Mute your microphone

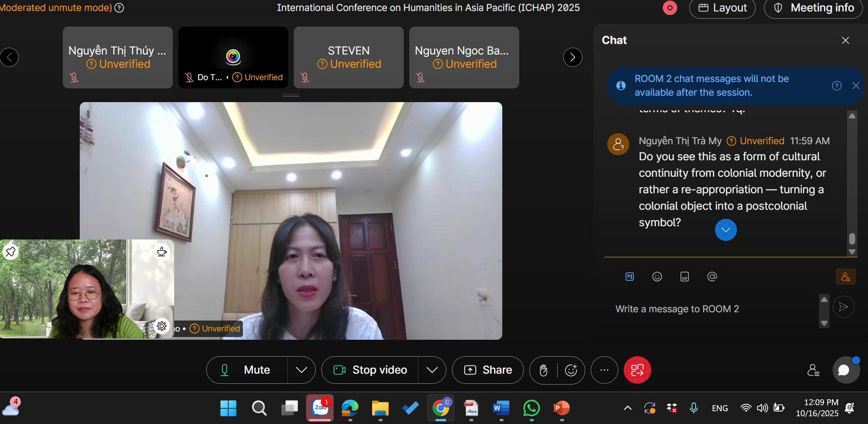click(x=247, y=370)
